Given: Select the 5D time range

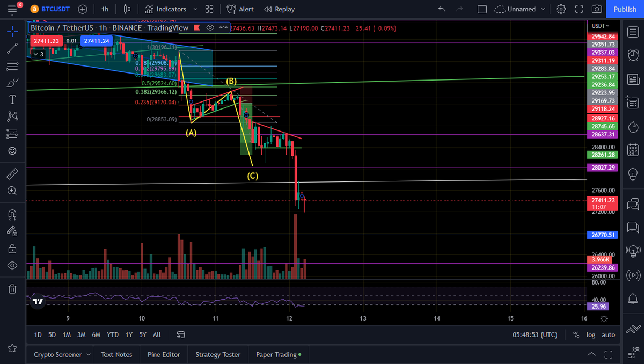Looking at the screenshot, I should click(52, 334).
